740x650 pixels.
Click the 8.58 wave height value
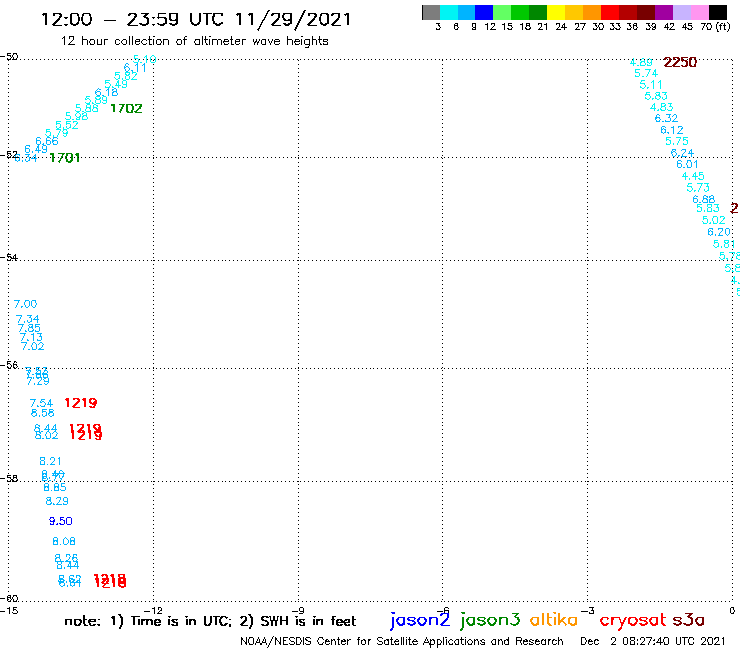pyautogui.click(x=42, y=413)
